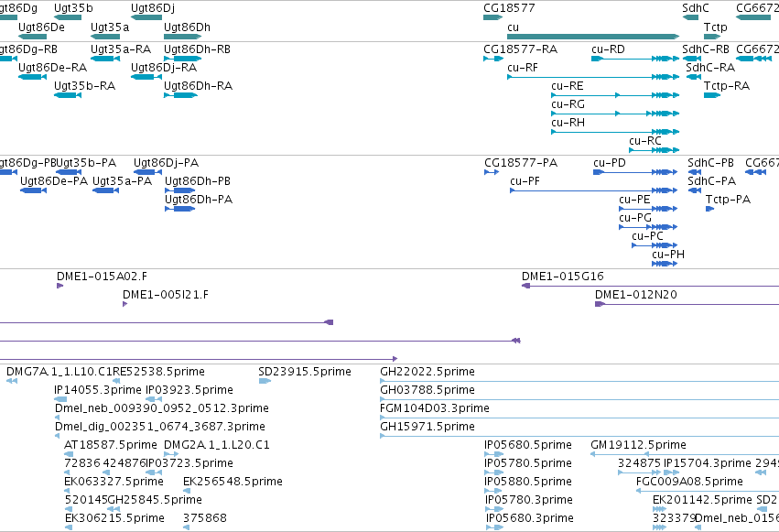Image resolution: width=779 pixels, height=532 pixels.
Task: Select the Ugt35b-RA transcript label
Action: click(x=85, y=86)
